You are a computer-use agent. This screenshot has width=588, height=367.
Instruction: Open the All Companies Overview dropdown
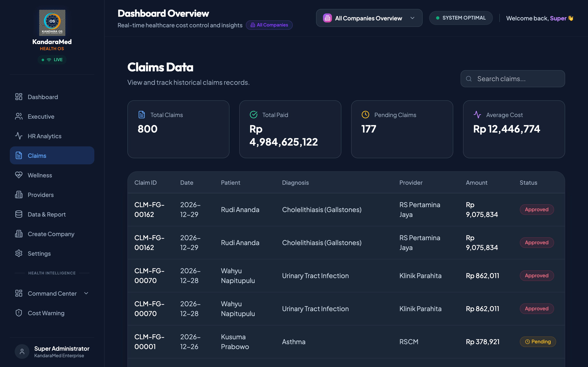pyautogui.click(x=369, y=18)
